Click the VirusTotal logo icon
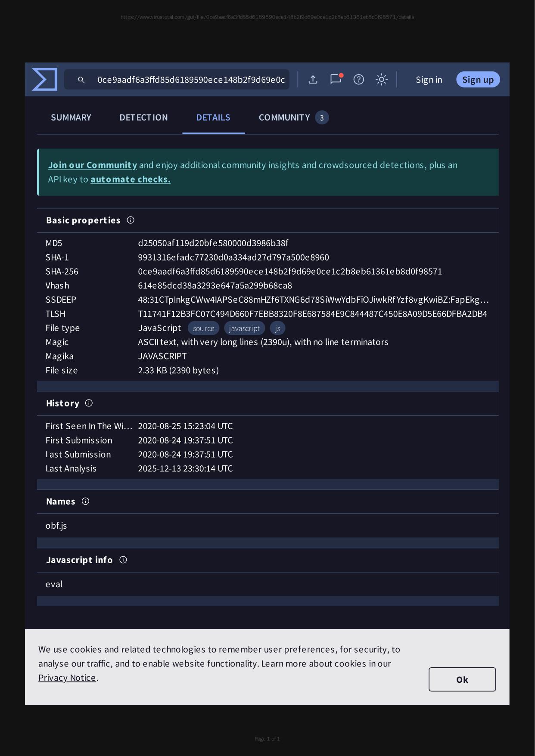This screenshot has height=756, width=535. point(45,80)
